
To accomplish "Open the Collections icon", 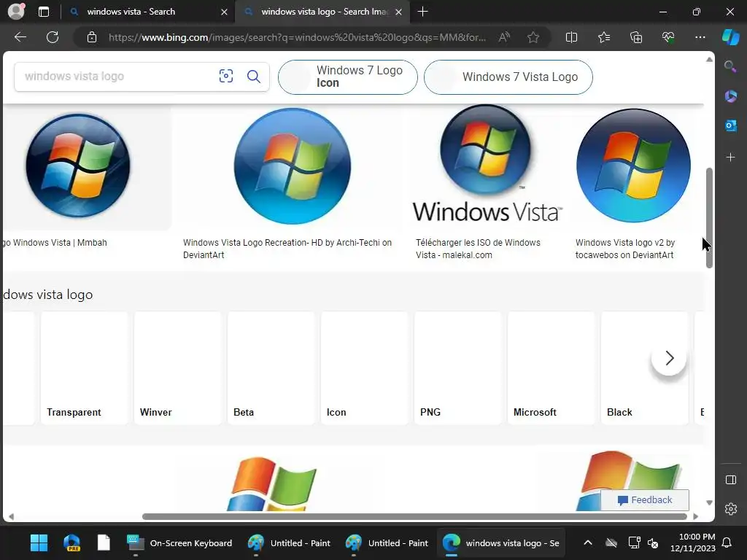I will 636,37.
